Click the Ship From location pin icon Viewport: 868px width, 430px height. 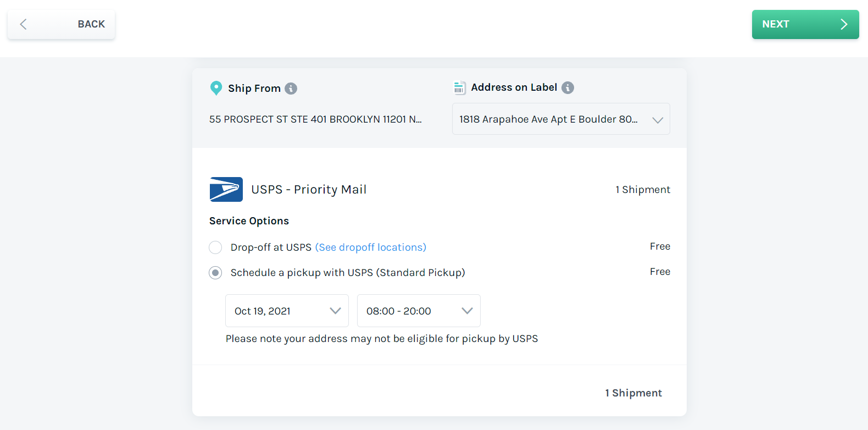[x=216, y=88]
